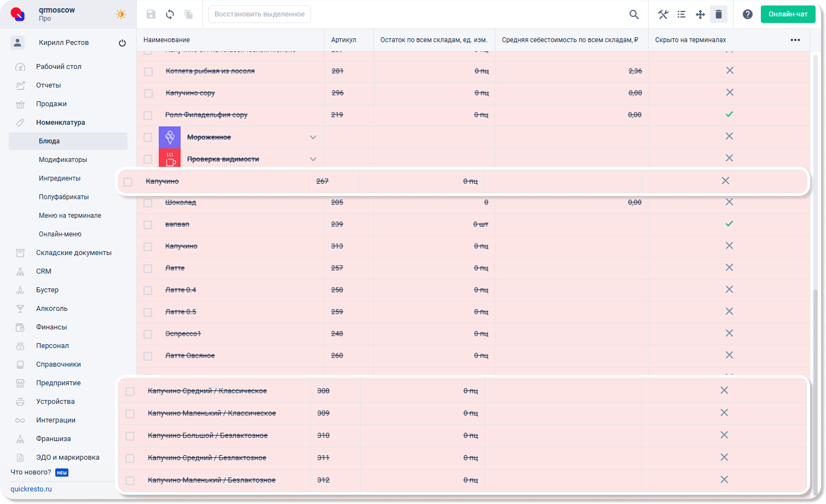Click the Проверка видимости red cup thumbnail
This screenshot has height=504, width=826.
coord(170,159)
